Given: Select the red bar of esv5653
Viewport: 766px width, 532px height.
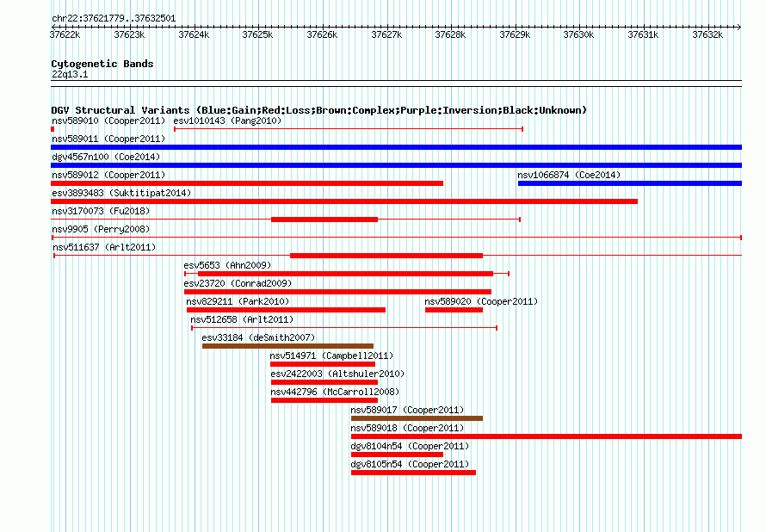Looking at the screenshot, I should (345, 274).
